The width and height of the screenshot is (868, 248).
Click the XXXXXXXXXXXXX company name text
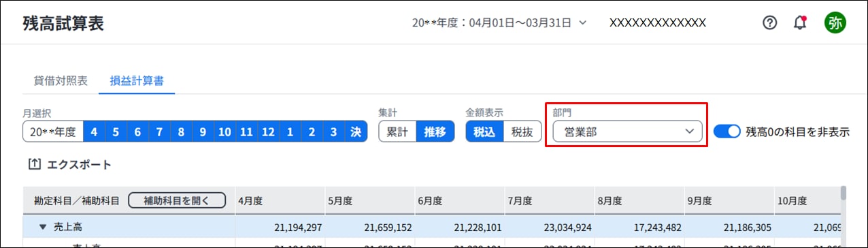coord(657,22)
